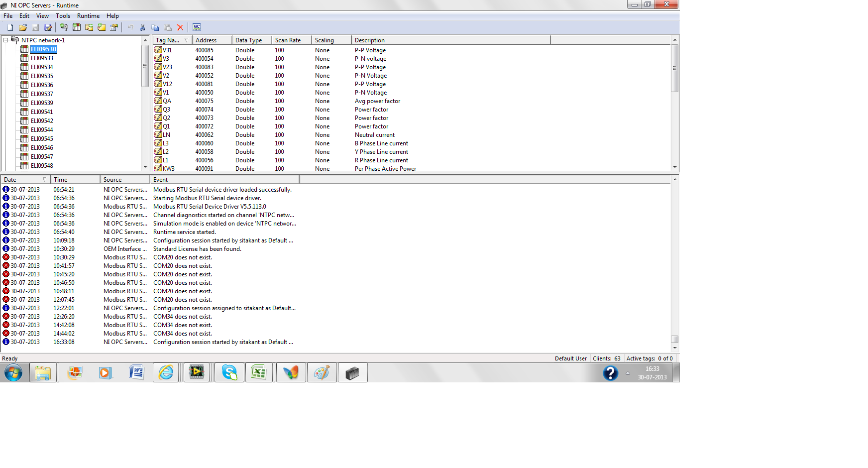Open the Windows Start menu

(x=13, y=372)
